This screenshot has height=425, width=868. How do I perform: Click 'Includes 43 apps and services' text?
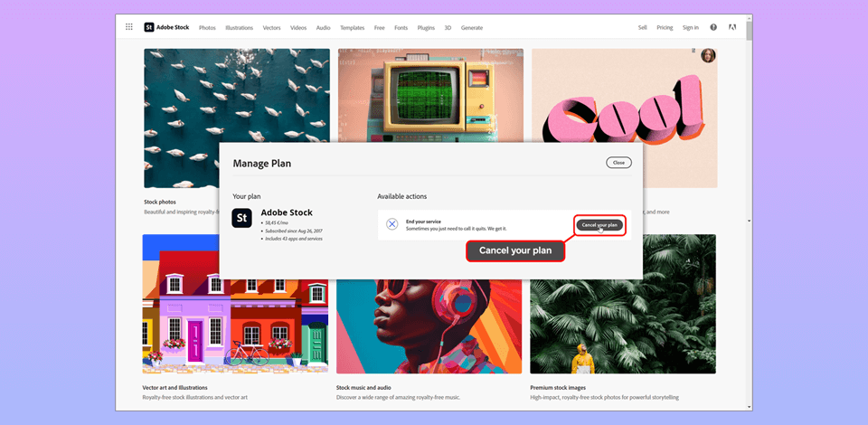293,239
